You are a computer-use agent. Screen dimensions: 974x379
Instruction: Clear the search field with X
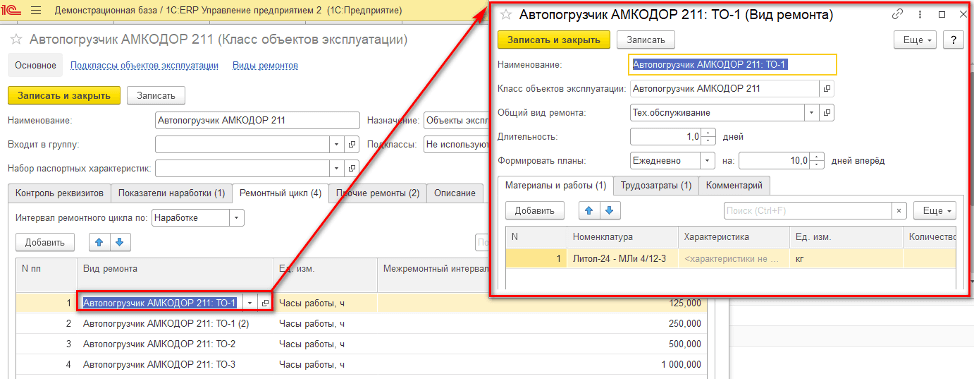click(898, 211)
